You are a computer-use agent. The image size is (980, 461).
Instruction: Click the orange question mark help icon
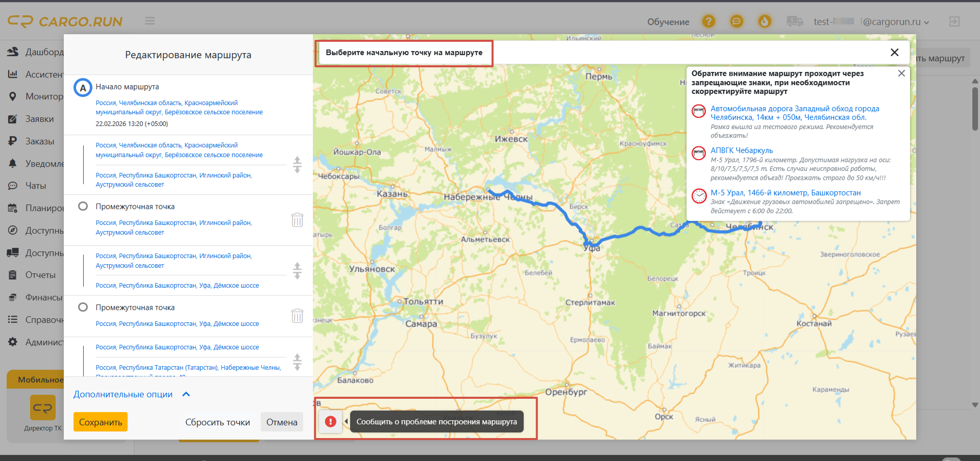[708, 21]
